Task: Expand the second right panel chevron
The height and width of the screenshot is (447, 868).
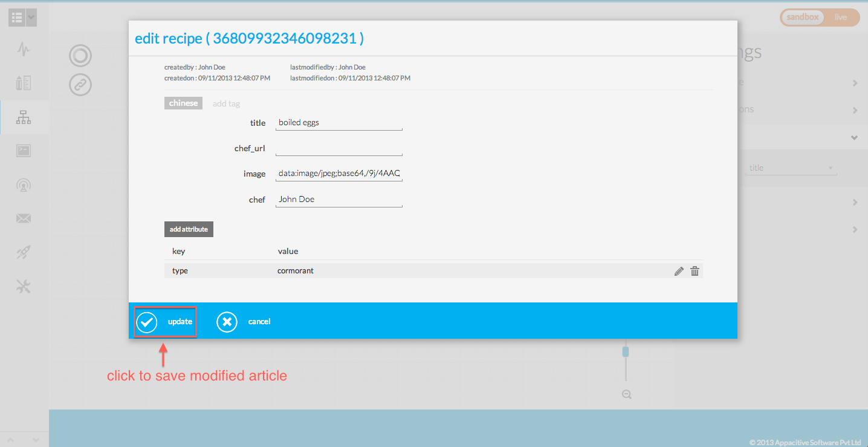Action: point(855,110)
